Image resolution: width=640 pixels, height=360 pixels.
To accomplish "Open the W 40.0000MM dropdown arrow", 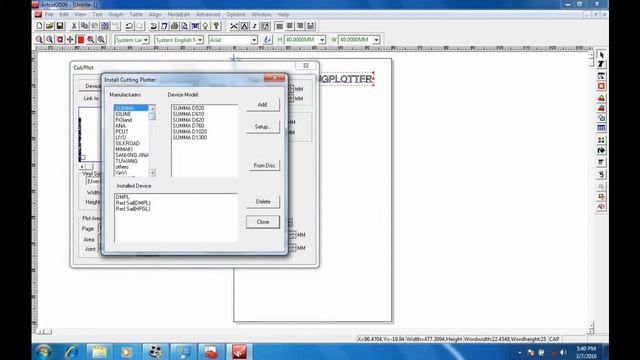I will point(376,40).
